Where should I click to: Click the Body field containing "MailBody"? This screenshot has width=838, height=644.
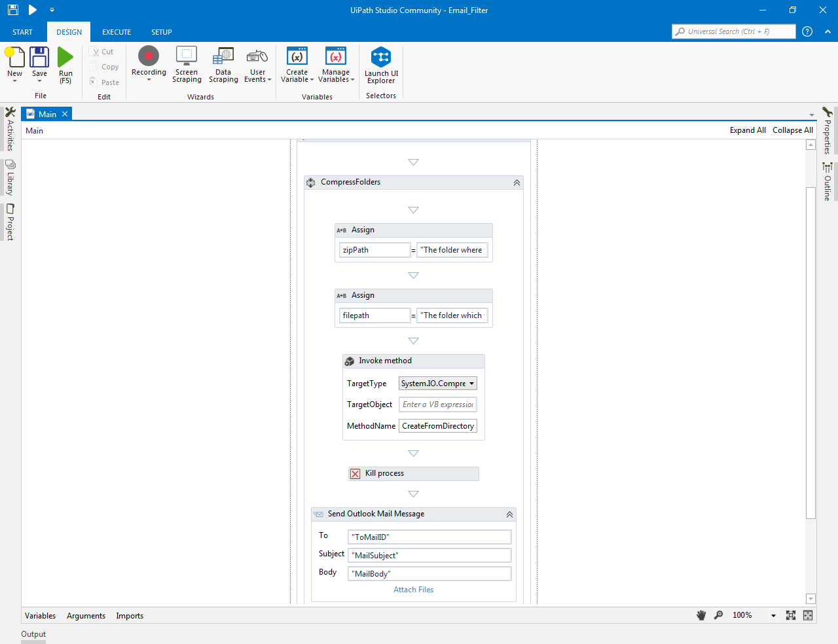429,574
